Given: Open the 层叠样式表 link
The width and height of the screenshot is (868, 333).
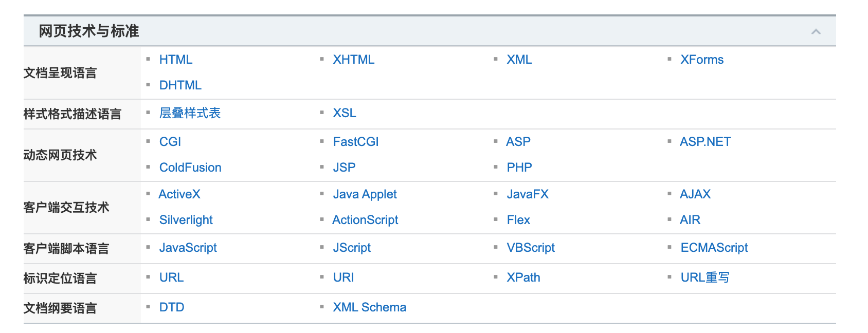Looking at the screenshot, I should tap(190, 113).
